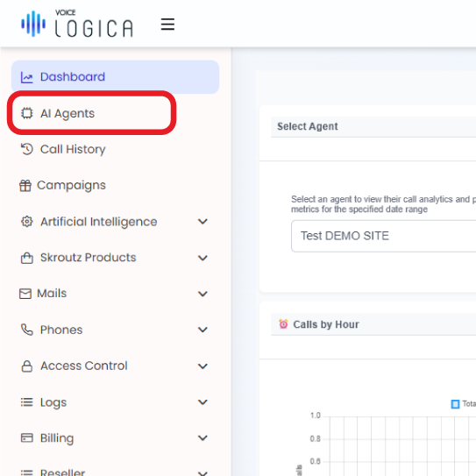Open the hamburger menu toggle

tap(167, 24)
